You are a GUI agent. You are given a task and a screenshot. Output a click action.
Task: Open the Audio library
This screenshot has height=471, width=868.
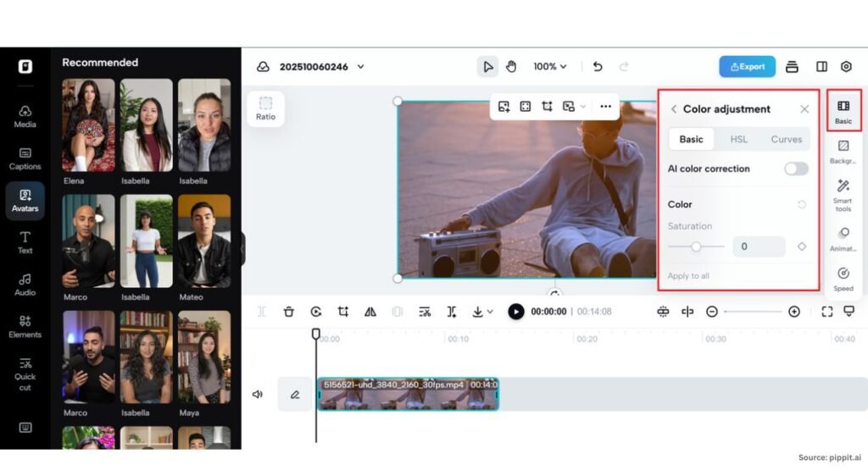coord(25,284)
